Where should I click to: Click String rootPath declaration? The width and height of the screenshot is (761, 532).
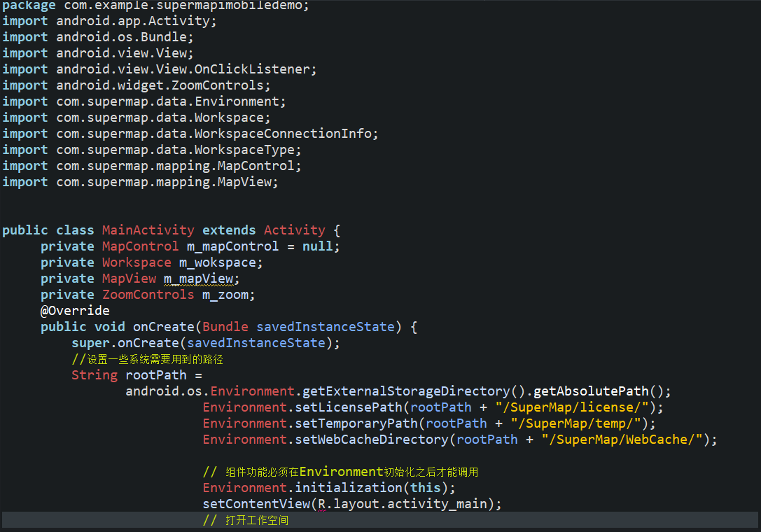[137, 375]
